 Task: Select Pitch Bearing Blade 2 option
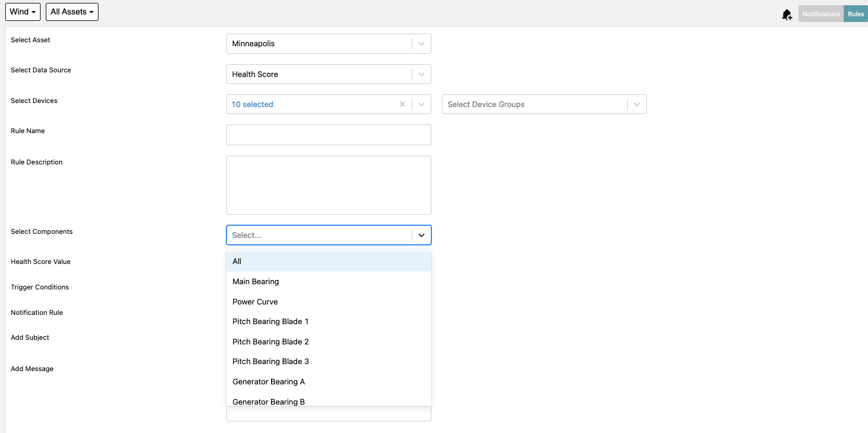329,342
